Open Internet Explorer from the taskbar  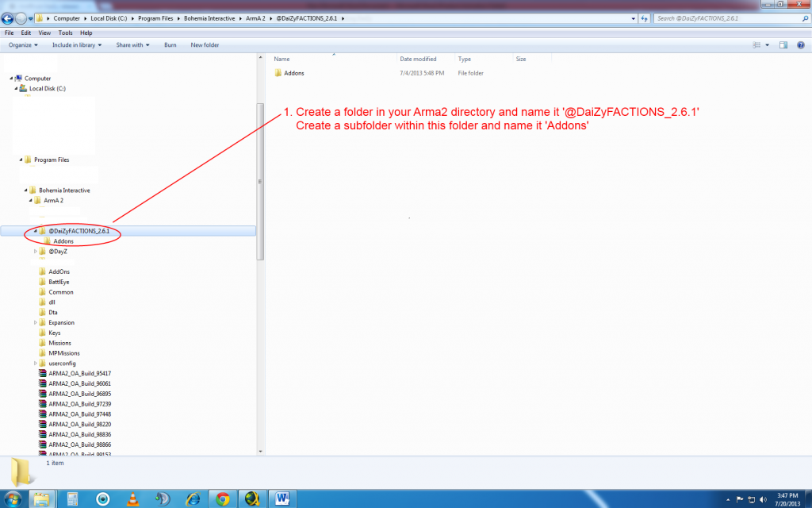[193, 498]
